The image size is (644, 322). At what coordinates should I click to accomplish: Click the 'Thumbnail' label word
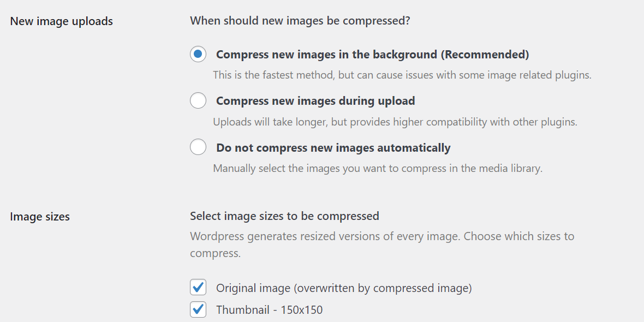[243, 310]
